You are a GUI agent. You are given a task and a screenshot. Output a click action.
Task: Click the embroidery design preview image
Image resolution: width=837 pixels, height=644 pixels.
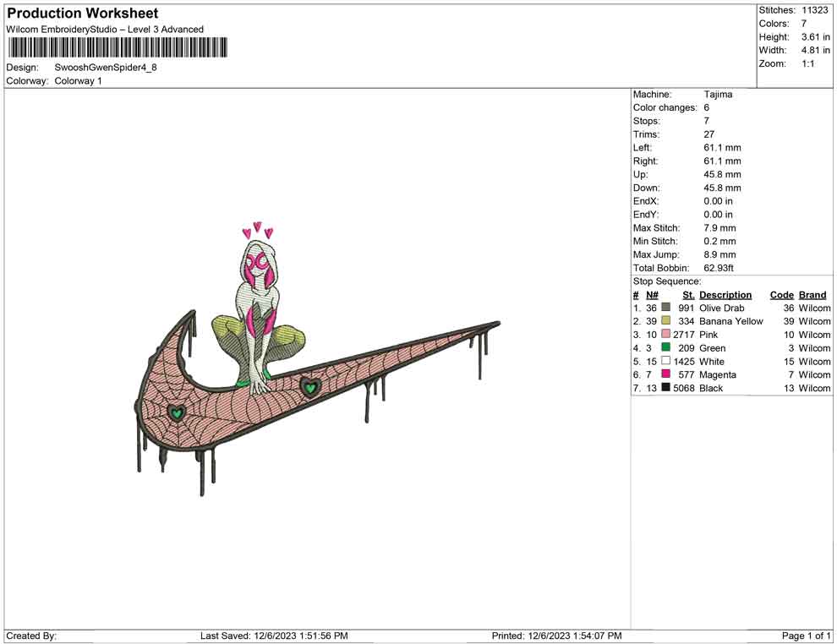click(317, 358)
